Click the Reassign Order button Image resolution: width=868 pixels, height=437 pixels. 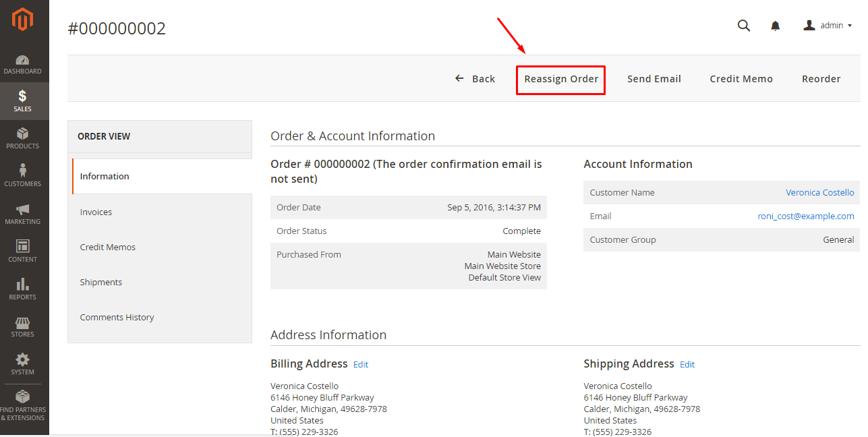tap(560, 79)
